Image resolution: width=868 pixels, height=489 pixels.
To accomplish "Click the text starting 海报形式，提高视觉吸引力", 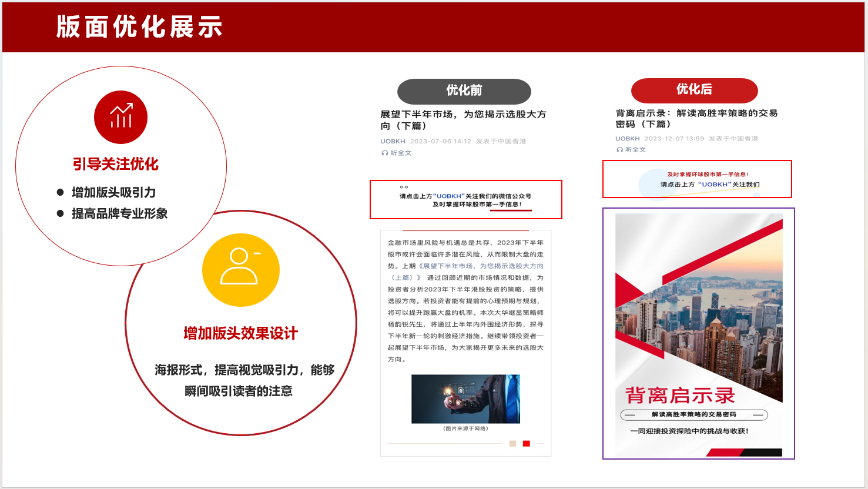I will pyautogui.click(x=244, y=370).
